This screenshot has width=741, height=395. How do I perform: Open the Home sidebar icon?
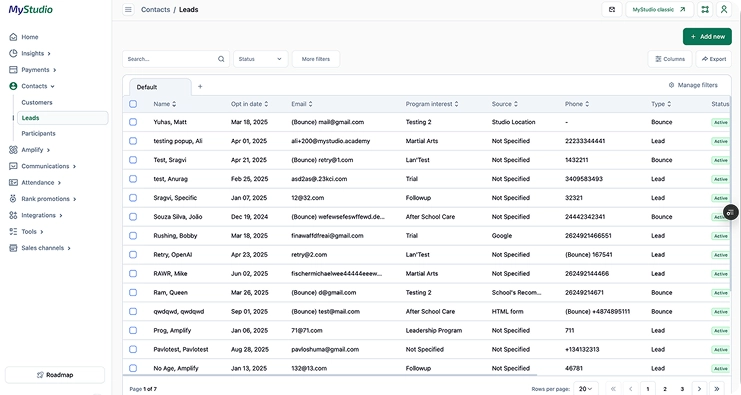13,37
